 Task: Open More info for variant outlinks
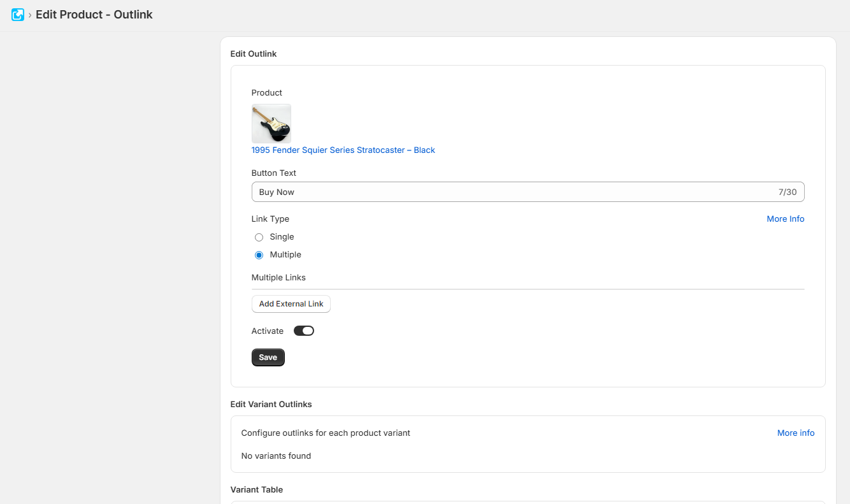point(796,433)
